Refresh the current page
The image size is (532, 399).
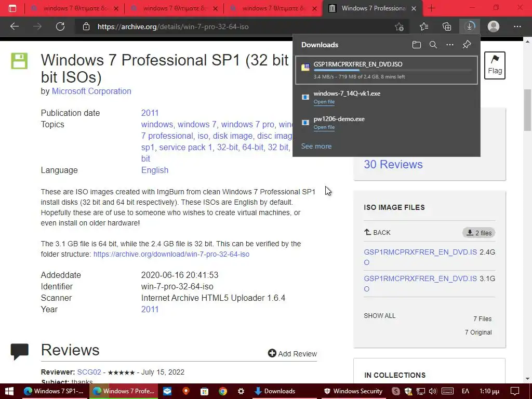click(x=60, y=26)
